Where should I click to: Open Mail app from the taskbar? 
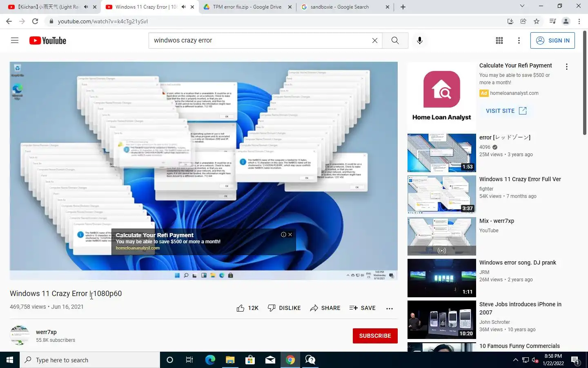(270, 360)
